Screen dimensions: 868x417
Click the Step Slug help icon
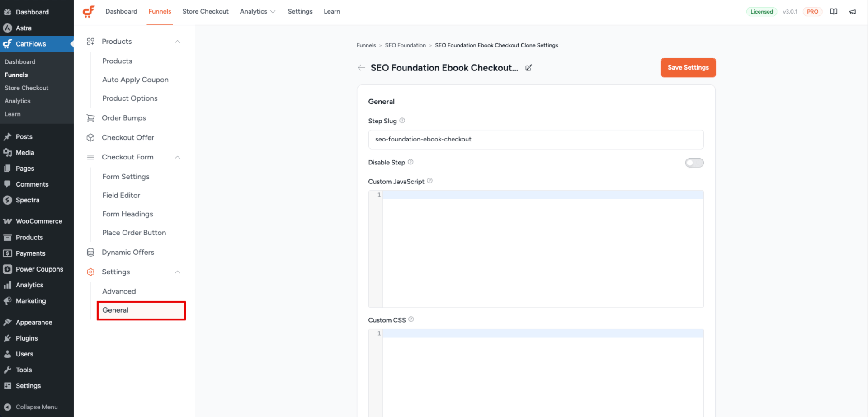[x=402, y=121]
